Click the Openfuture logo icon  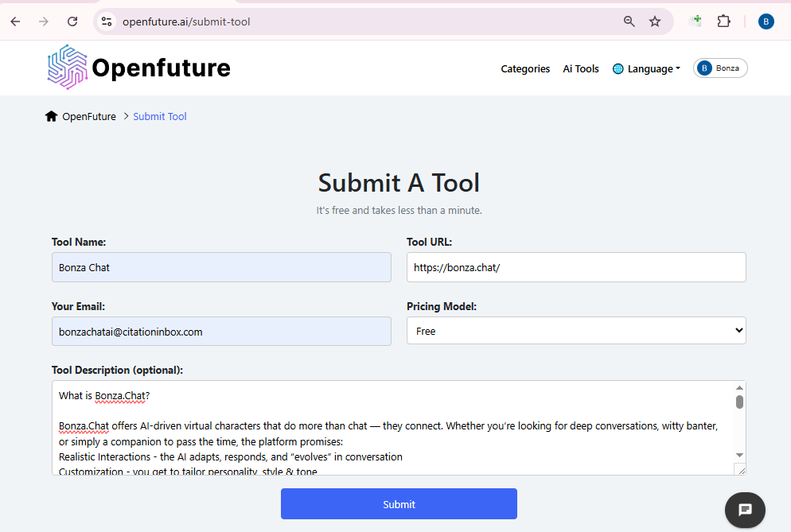(67, 68)
